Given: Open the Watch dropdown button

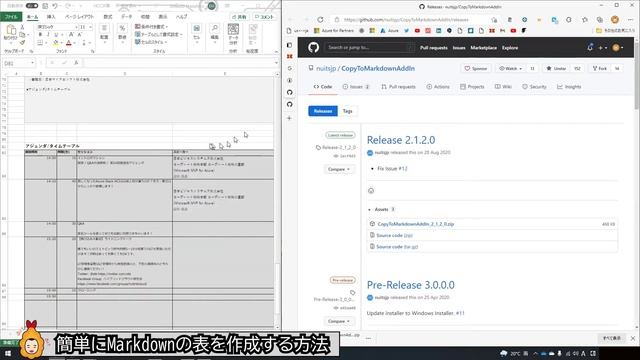Looking at the screenshot, I should coord(510,69).
